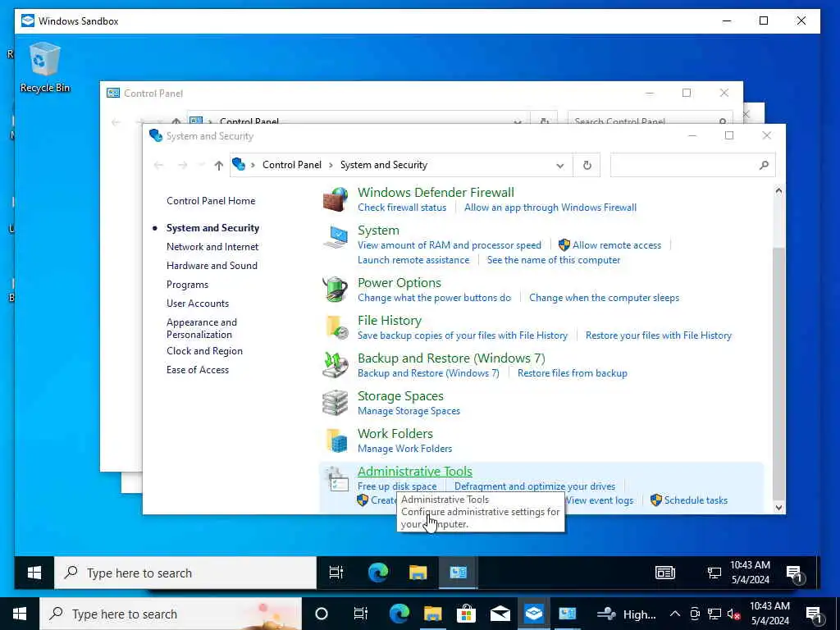Click Windows Sandbox icon on host taskbar
The height and width of the screenshot is (630, 840).
pos(533,614)
